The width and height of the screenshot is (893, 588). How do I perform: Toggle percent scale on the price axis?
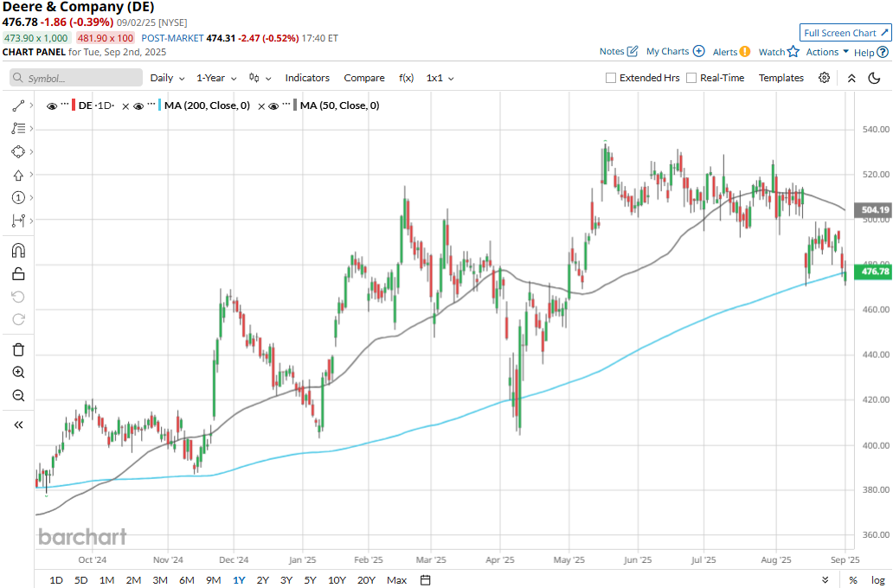(x=852, y=580)
